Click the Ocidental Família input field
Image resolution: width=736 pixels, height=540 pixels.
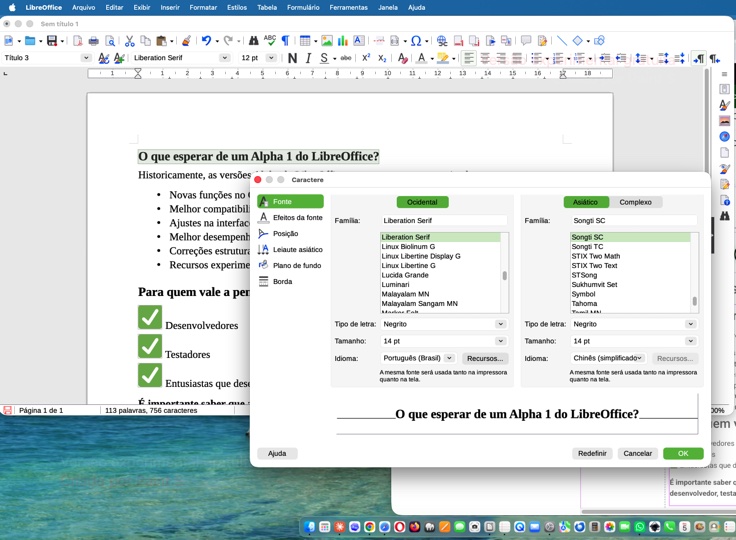point(445,220)
